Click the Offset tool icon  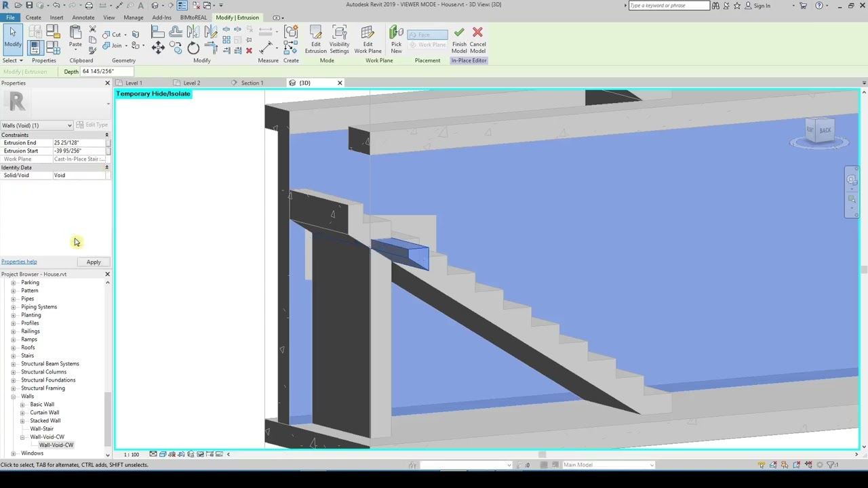pos(176,32)
